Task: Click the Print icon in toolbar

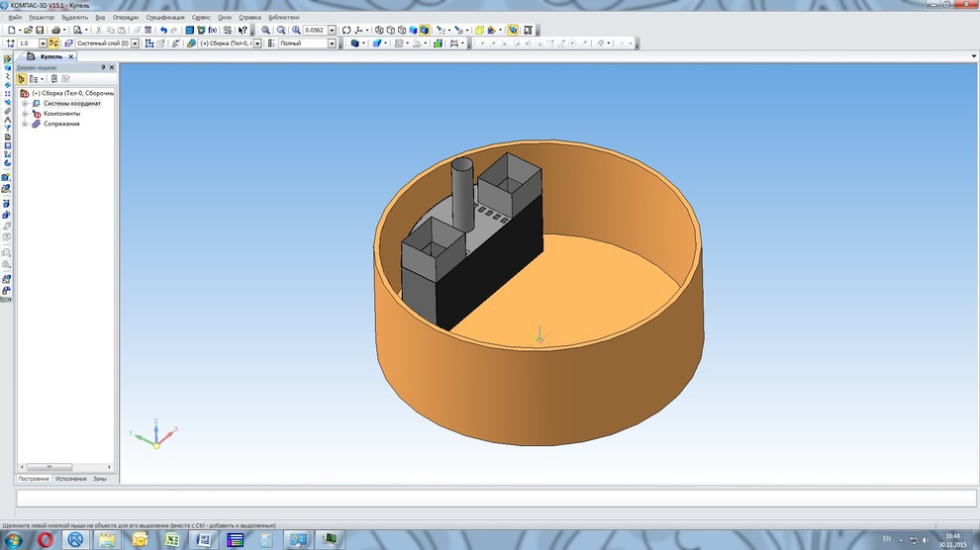Action: pos(56,31)
